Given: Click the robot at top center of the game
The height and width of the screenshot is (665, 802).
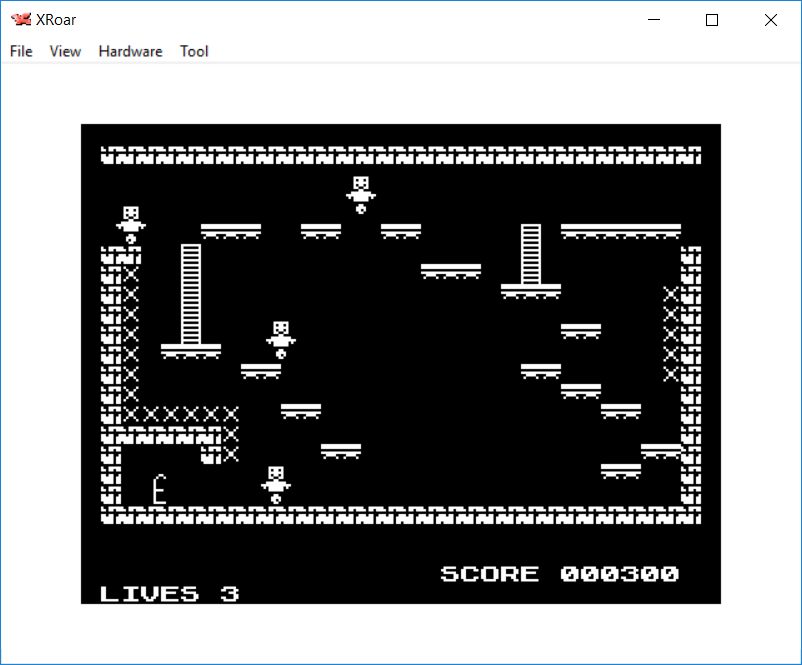Looking at the screenshot, I should [361, 194].
